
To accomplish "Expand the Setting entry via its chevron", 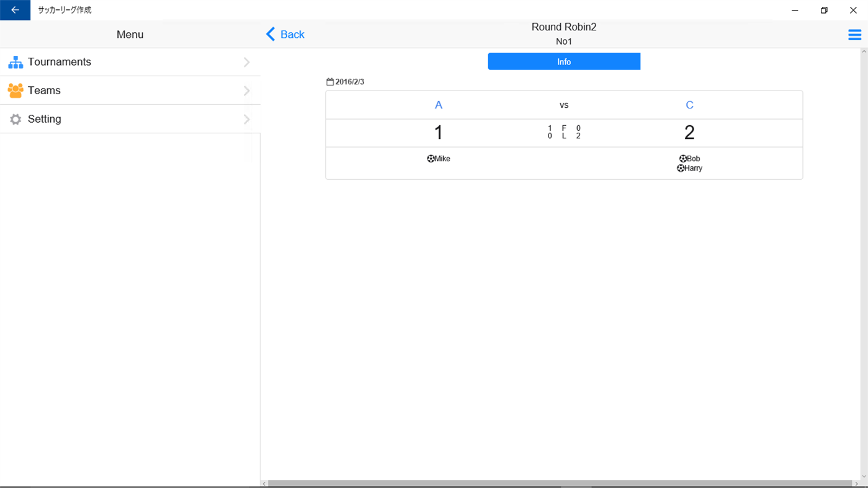I will [247, 118].
